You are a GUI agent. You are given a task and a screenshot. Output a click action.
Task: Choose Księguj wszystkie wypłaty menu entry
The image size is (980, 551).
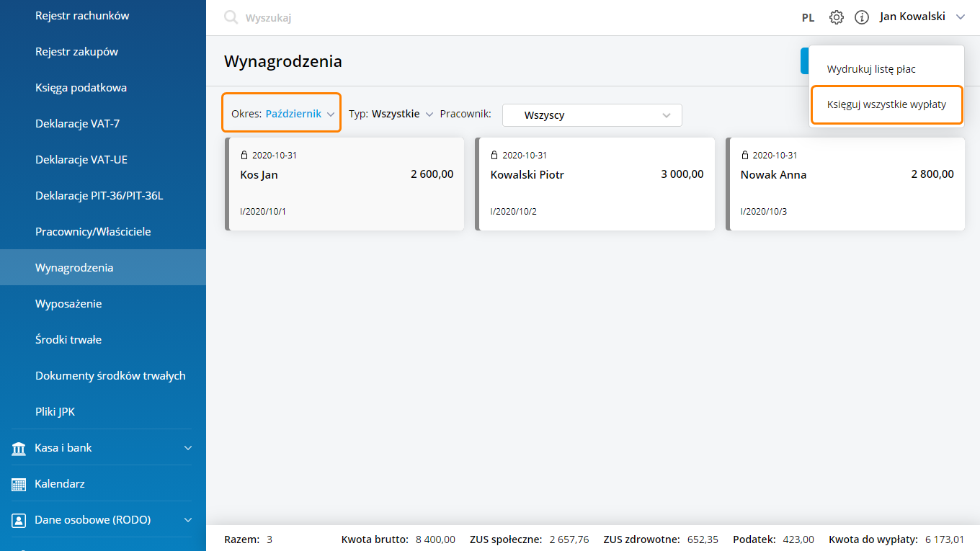click(886, 104)
